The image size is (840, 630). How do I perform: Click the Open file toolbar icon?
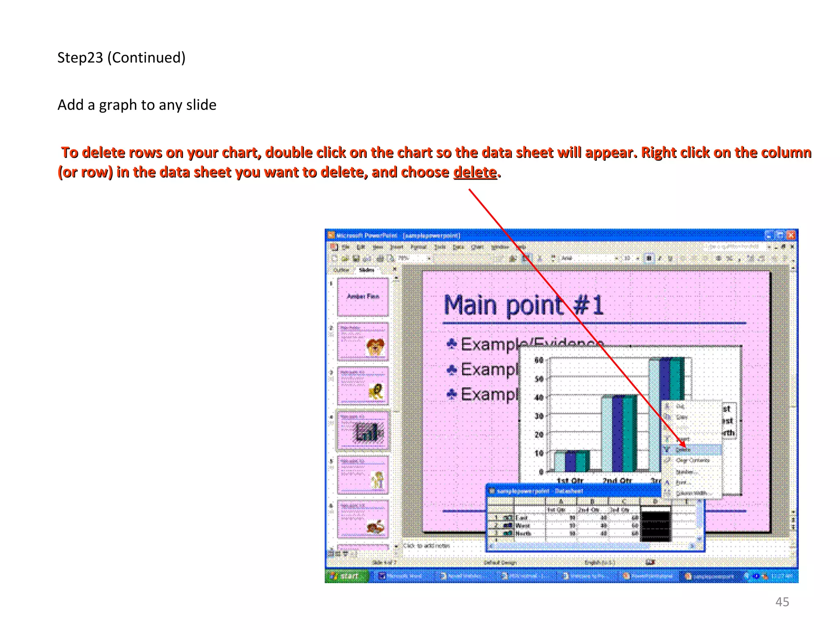[x=345, y=258]
